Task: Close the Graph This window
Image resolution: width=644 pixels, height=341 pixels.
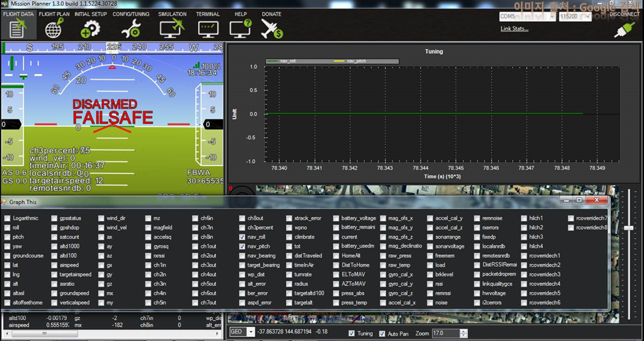Action: pos(596,200)
